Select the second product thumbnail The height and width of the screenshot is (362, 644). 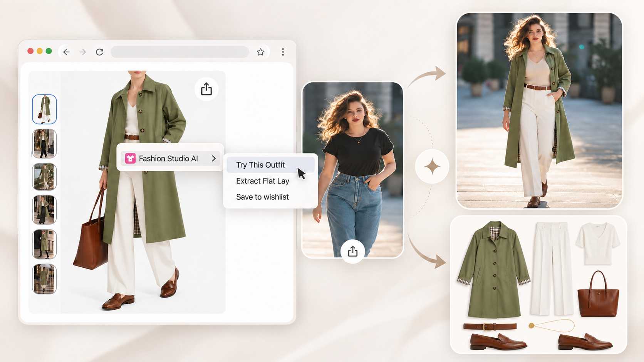(x=44, y=143)
